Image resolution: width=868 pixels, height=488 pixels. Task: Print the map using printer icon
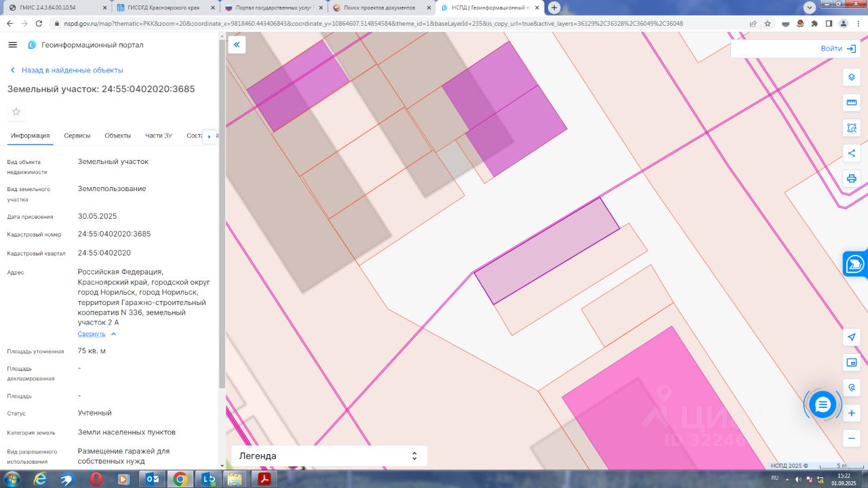coord(852,178)
